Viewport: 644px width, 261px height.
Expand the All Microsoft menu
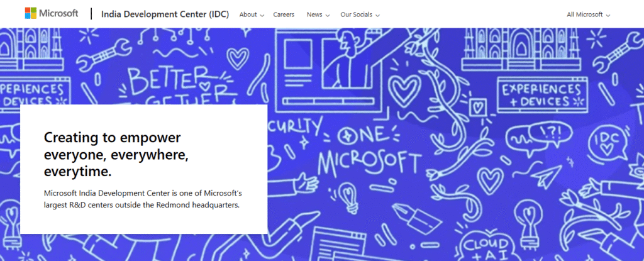point(588,14)
